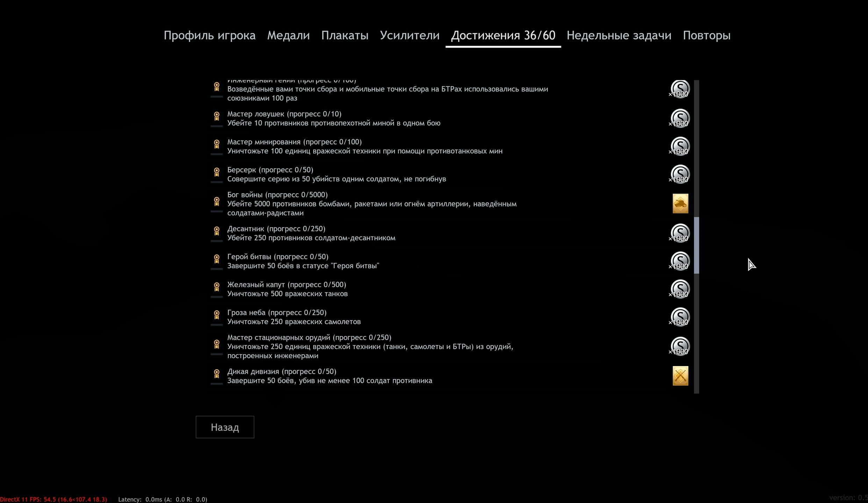The height and width of the screenshot is (503, 868).
Task: Select the Достижения 36/60 tab
Action: 503,36
